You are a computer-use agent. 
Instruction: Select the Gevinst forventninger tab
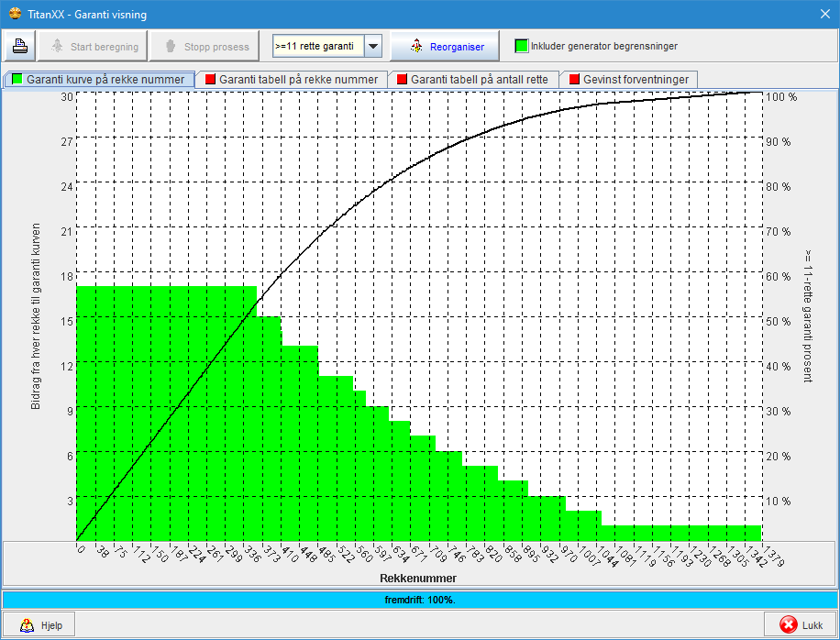(628, 79)
